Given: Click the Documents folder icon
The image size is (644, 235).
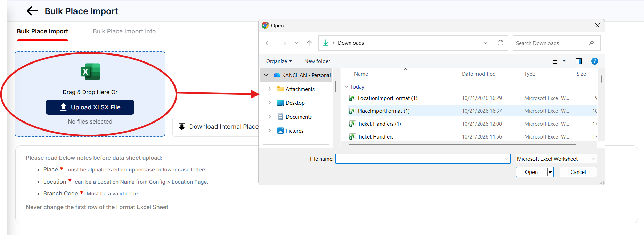Looking at the screenshot, I should click(x=280, y=117).
